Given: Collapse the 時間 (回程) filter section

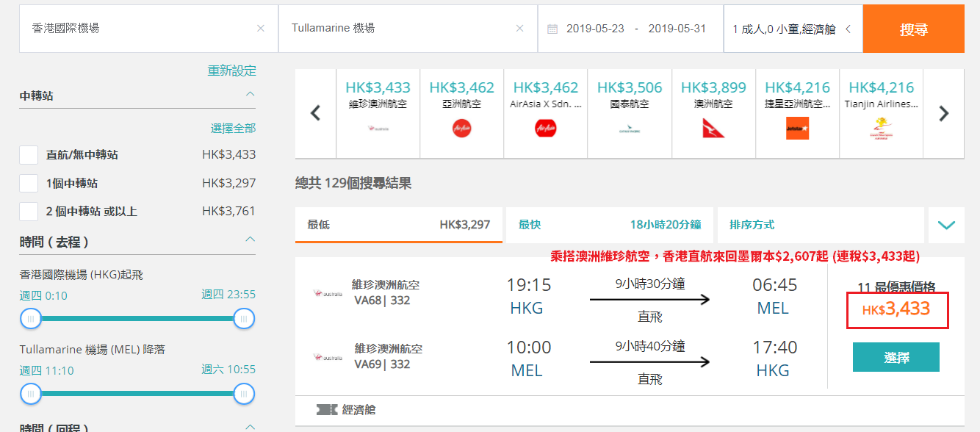Looking at the screenshot, I should pyautogui.click(x=250, y=427).
